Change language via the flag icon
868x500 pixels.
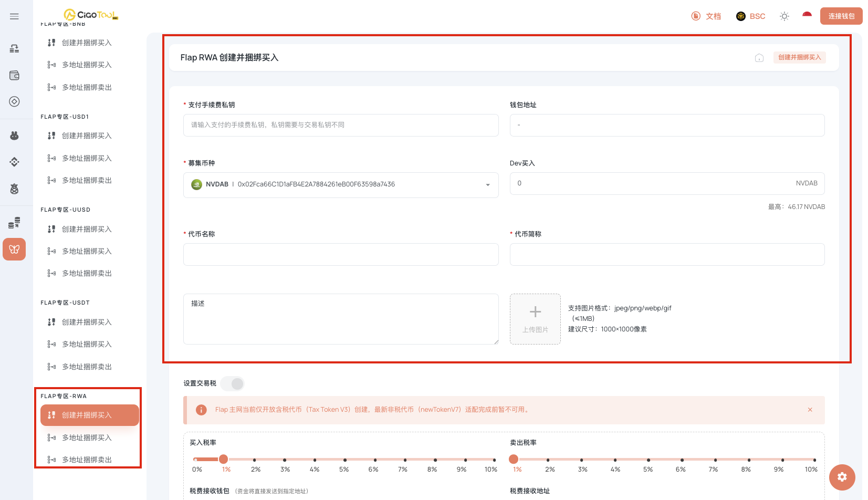click(807, 16)
